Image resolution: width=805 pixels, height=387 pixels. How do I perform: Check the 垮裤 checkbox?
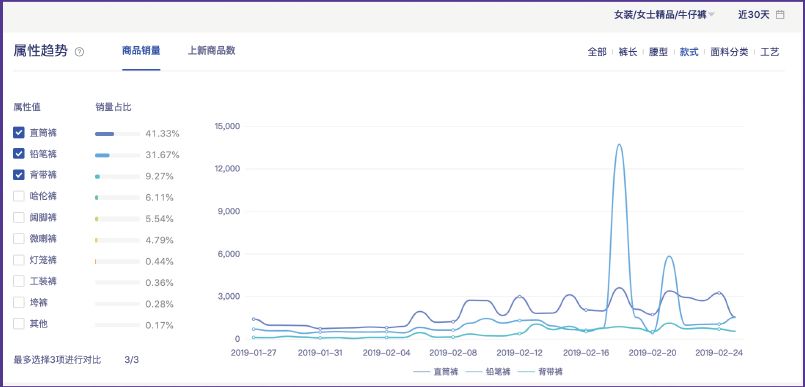tap(19, 303)
